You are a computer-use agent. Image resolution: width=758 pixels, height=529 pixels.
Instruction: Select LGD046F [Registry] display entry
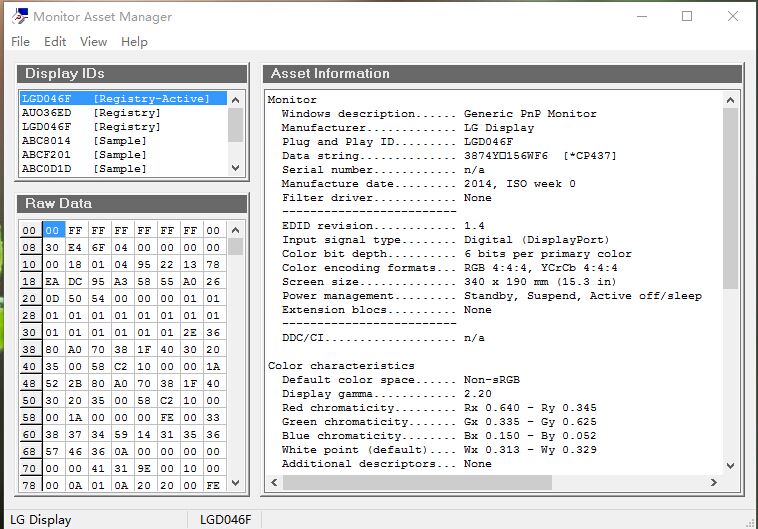click(x=123, y=127)
